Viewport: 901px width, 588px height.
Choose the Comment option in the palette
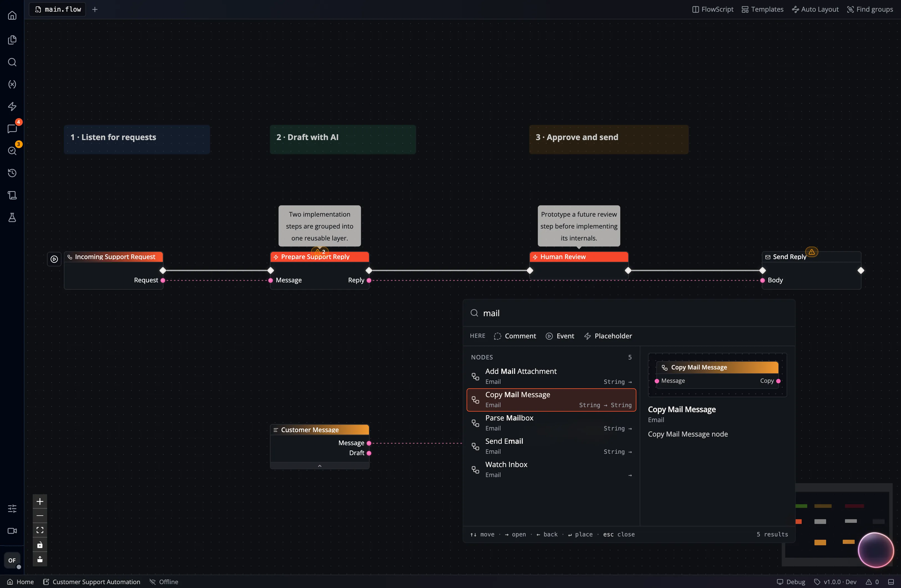[x=515, y=336]
